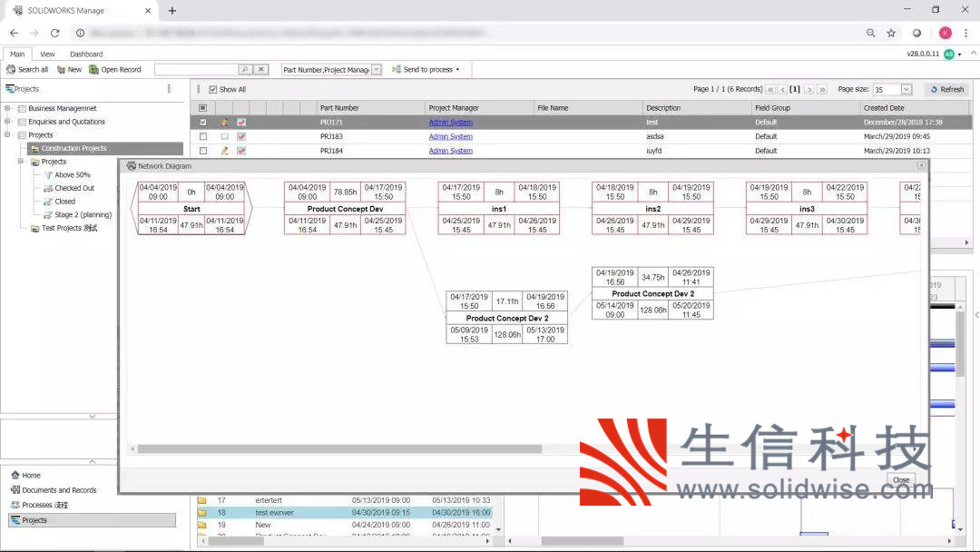
Task: Open the Admin System link for PRJ171
Action: (x=451, y=123)
